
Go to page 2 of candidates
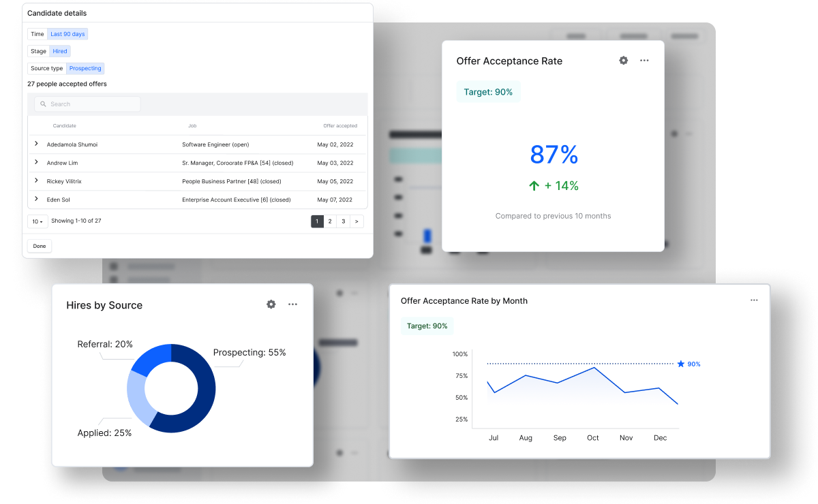330,221
